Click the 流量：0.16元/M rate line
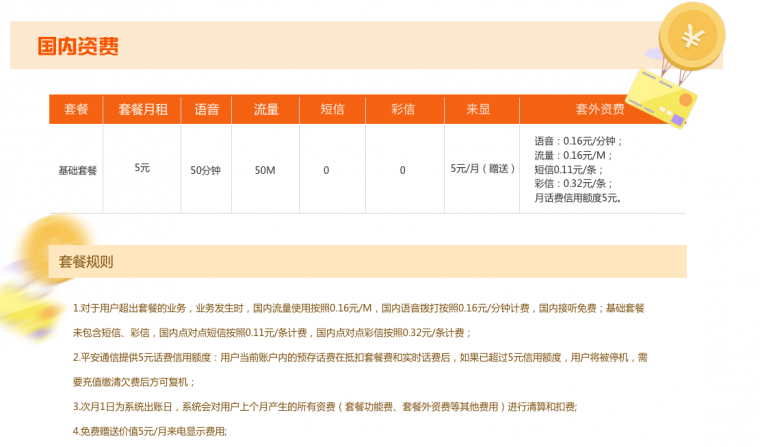The height and width of the screenshot is (447, 760). 573,156
